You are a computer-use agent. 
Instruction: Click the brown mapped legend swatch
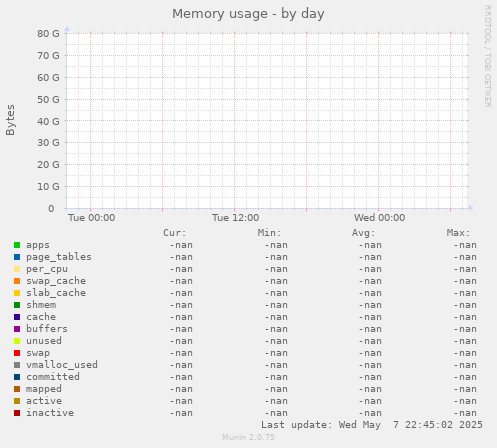click(x=17, y=389)
